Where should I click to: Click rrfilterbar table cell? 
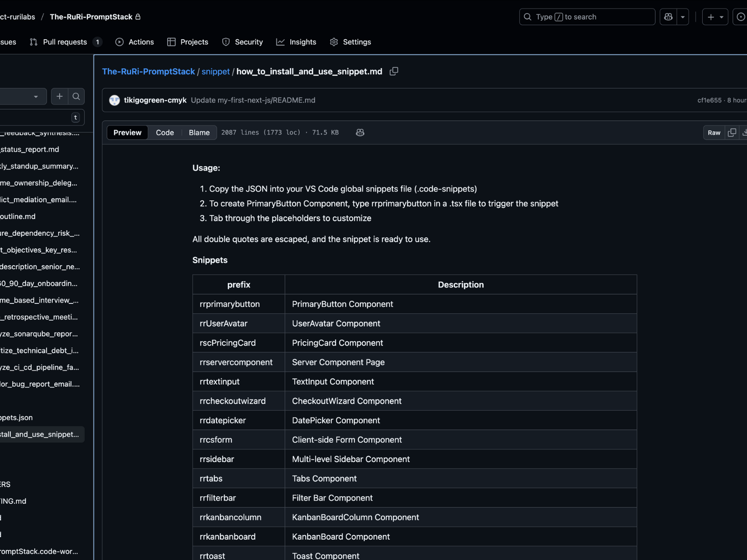239,498
